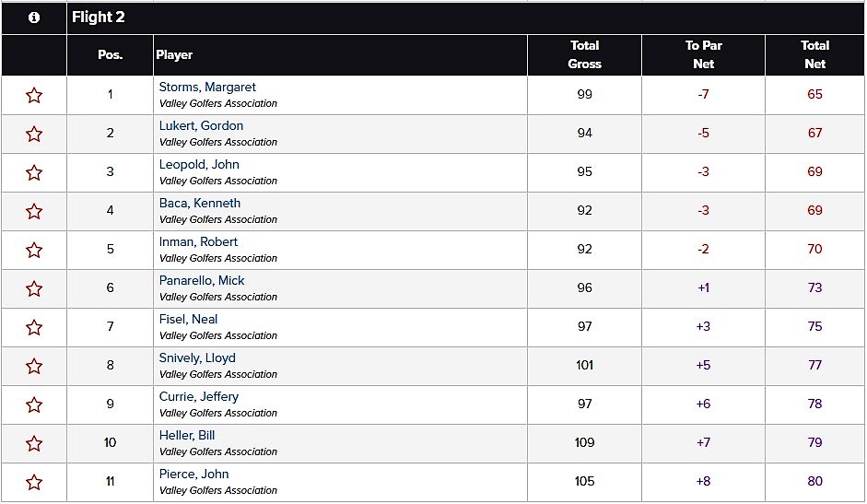Viewport: 867px width, 504px height.
Task: Sort by the Total Gross column header
Action: (x=584, y=54)
